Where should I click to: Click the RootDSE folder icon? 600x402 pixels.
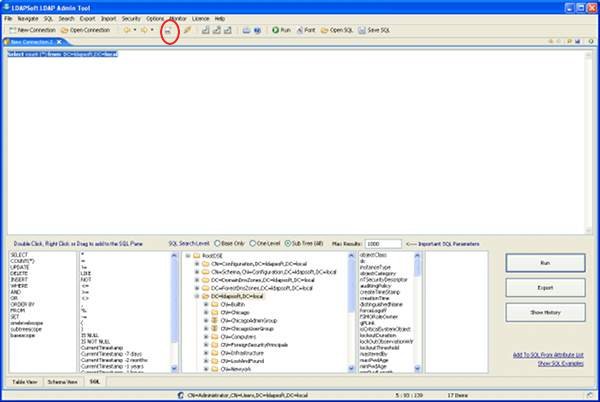tap(197, 256)
